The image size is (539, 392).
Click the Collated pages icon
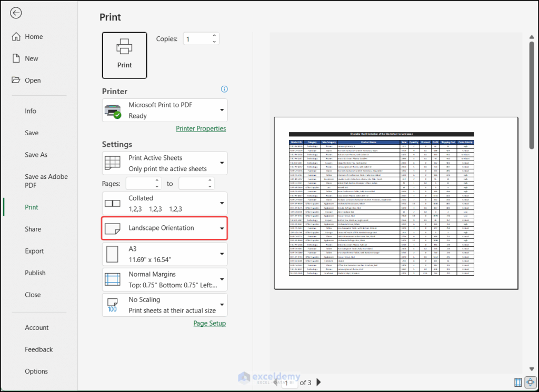(x=113, y=204)
